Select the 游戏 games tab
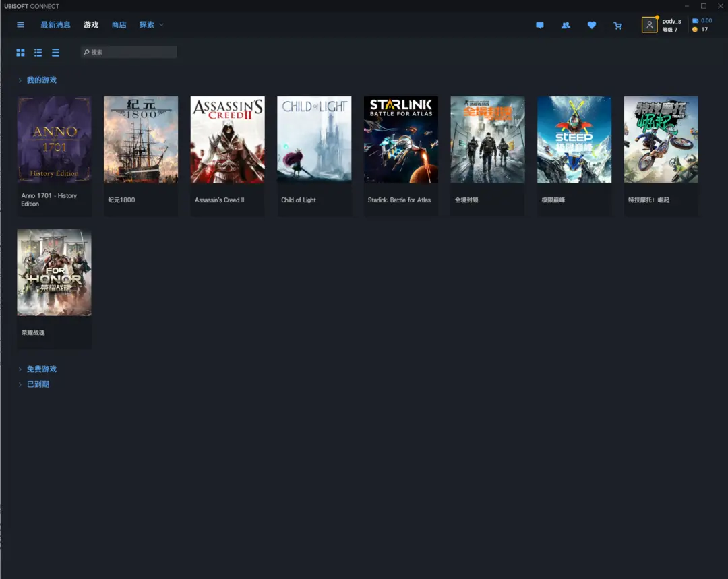 coord(91,25)
